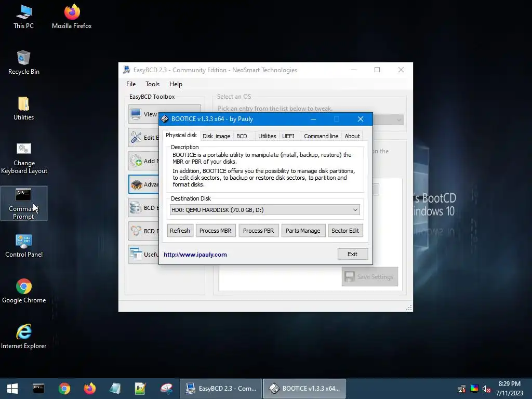Click the EasyBCD title bar icon
The width and height of the screenshot is (532, 399).
coord(127,70)
